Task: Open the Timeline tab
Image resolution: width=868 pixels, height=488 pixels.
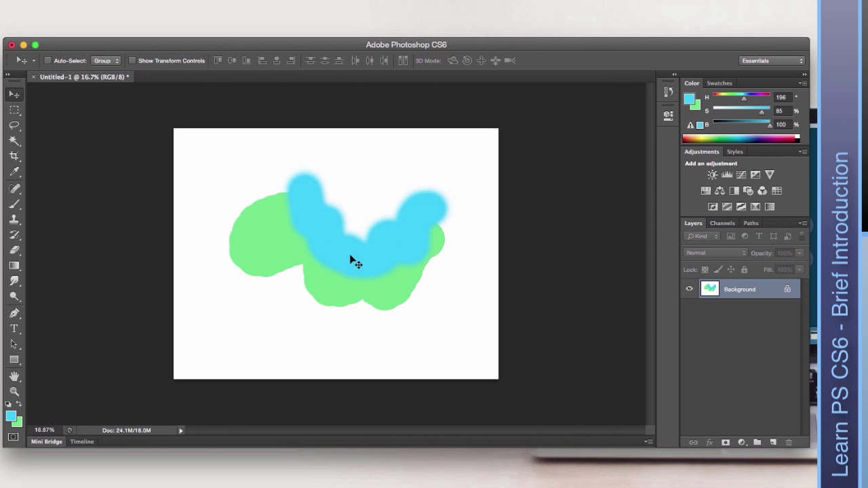Action: (x=82, y=442)
